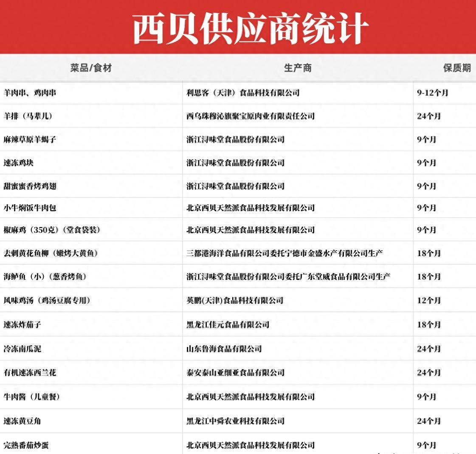Click the manufacturer in the 麻辣草原羊蝎子 row
The height and width of the screenshot is (454, 476).
[235, 139]
